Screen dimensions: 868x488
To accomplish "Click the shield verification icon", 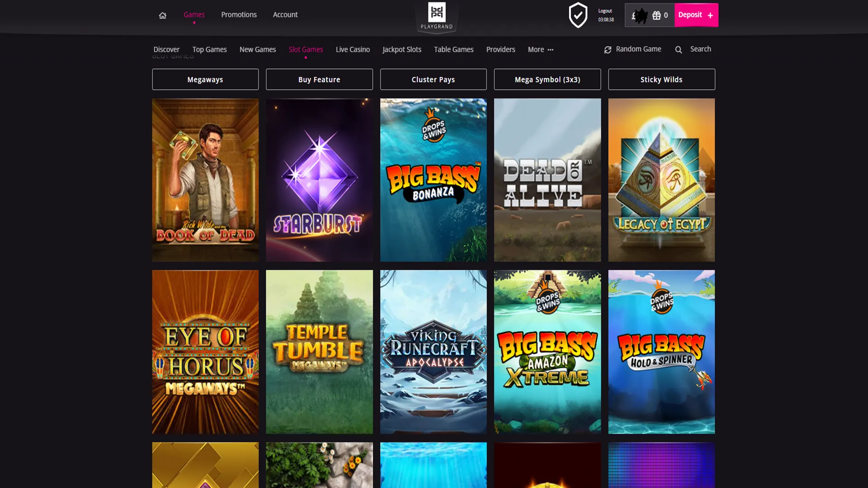I will coord(578,15).
